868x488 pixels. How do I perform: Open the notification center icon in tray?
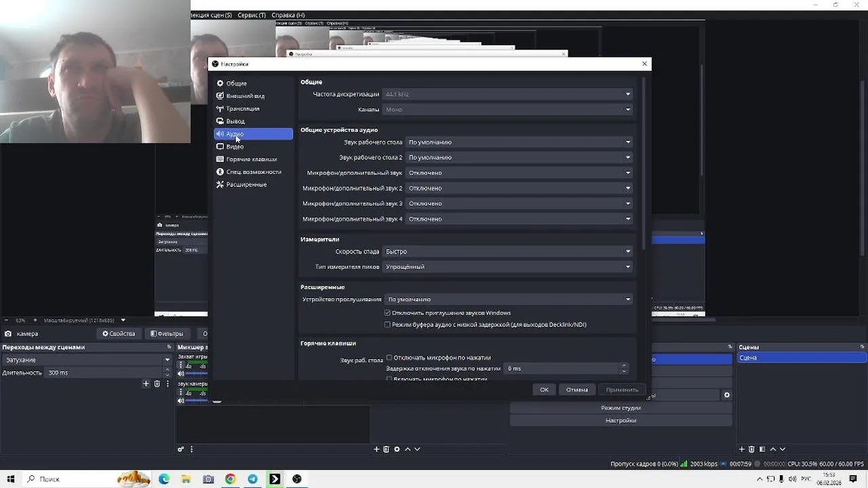853,479
